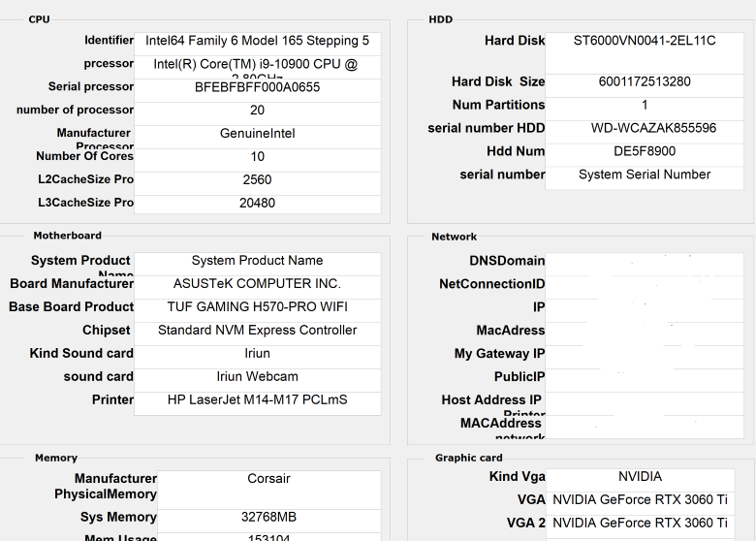
Task: Click the empty NetConnectionID field
Action: click(x=645, y=287)
